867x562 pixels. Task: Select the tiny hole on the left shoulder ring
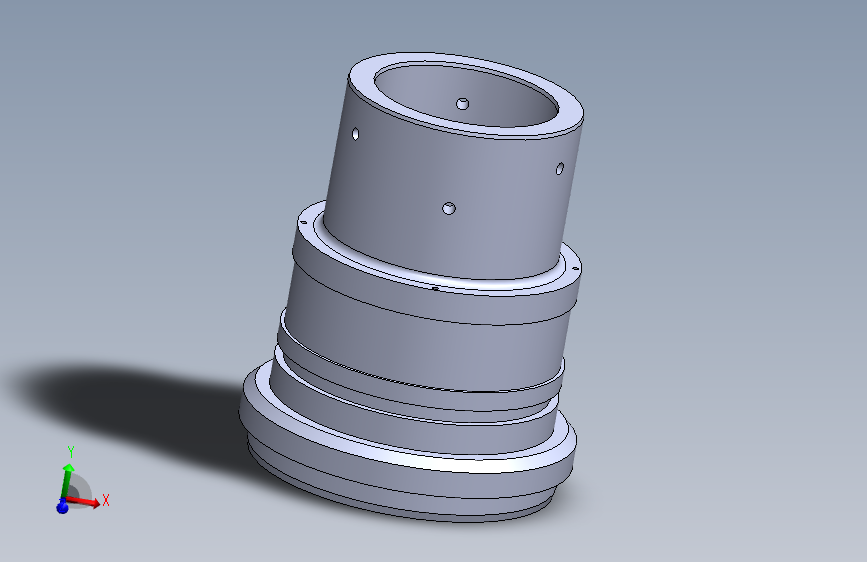(x=303, y=223)
